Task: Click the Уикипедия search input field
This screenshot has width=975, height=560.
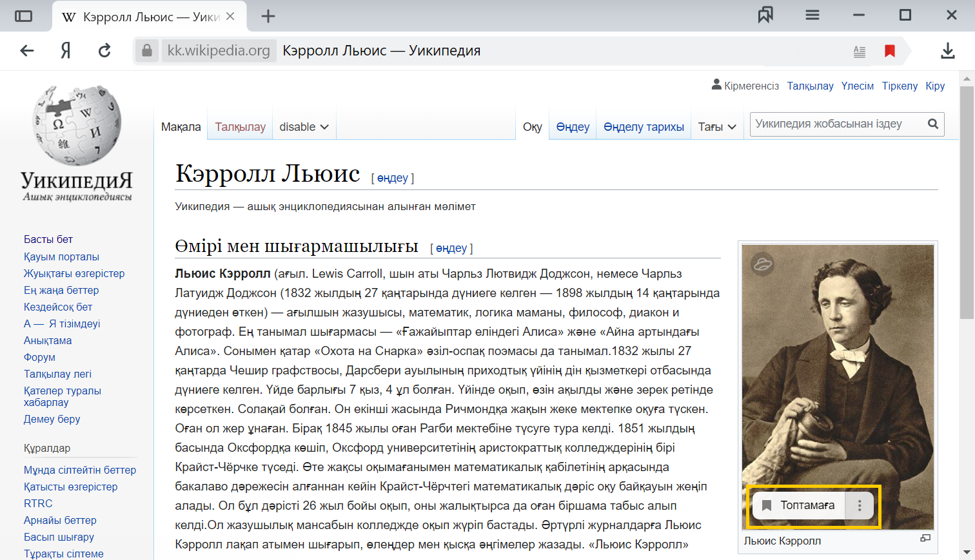Action: coord(837,124)
